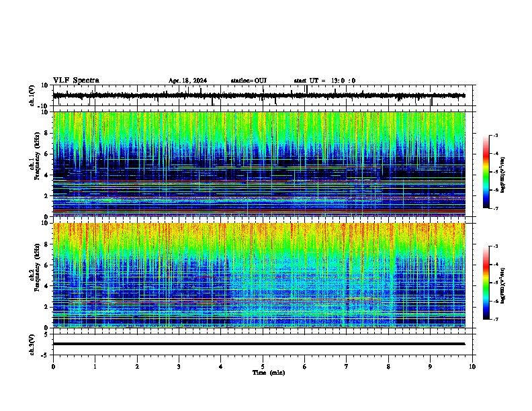This screenshot has width=532, height=411.
Task: Select the "start UT = 13:0 :0" text
Action: [x=324, y=81]
